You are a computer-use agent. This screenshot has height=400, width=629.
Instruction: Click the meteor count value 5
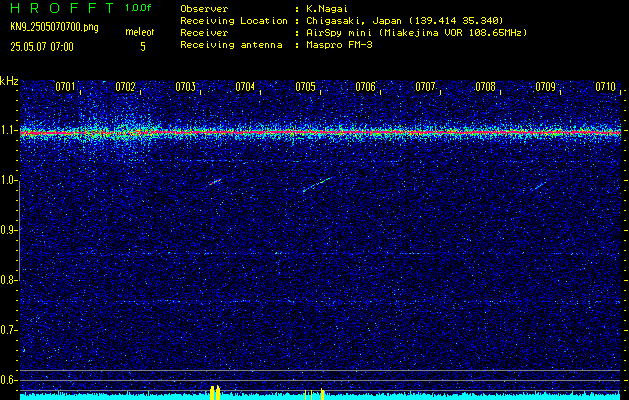coord(143,47)
